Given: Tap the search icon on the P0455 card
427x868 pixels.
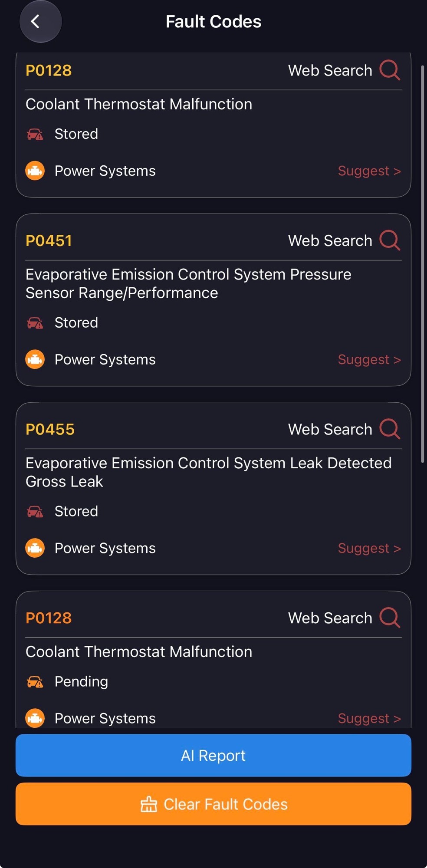Looking at the screenshot, I should (x=389, y=429).
